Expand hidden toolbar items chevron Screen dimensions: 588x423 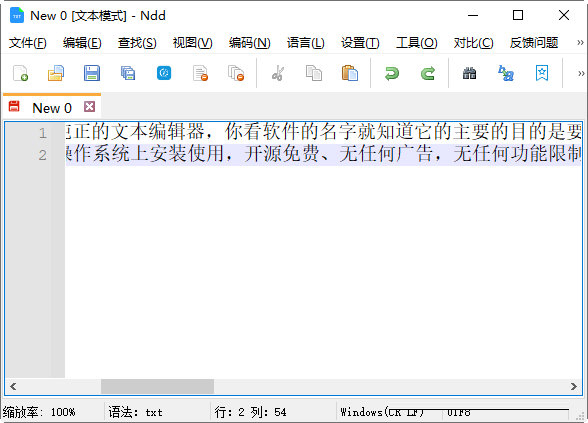[581, 73]
